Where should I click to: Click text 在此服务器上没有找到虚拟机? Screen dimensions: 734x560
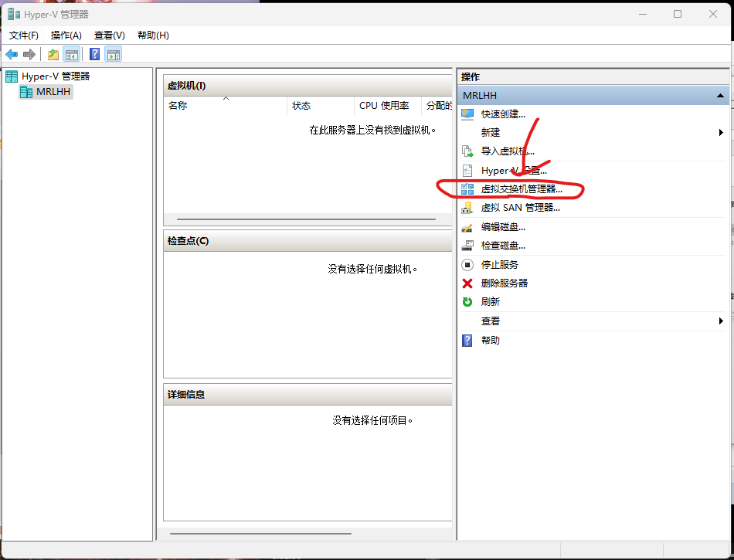click(x=372, y=130)
